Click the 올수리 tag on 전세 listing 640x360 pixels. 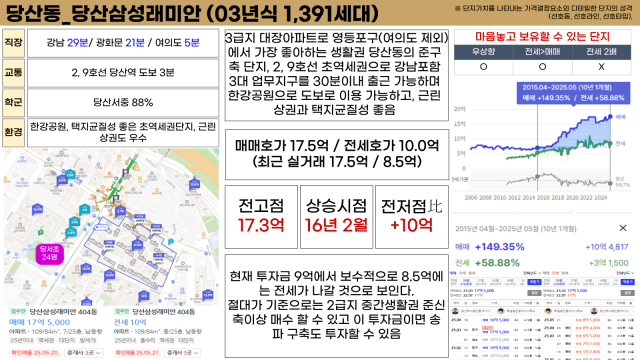tap(147, 340)
